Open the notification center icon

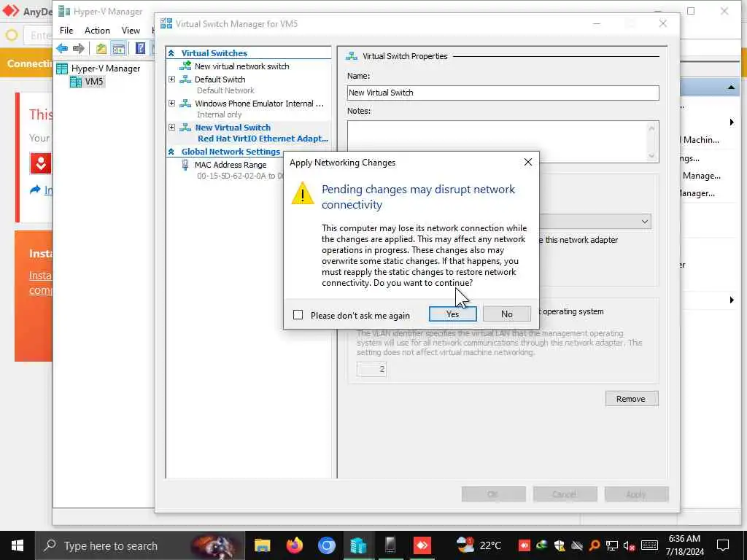(x=723, y=545)
